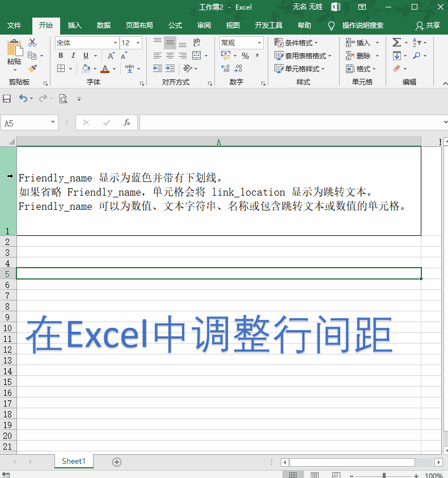The width and height of the screenshot is (448, 478).
Task: Click the phonetic guide wén icon
Action: coord(130,68)
